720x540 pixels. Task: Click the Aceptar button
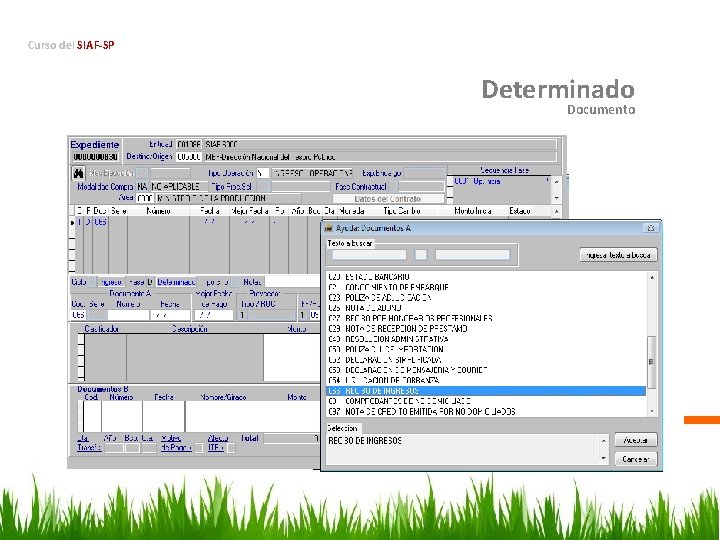tap(636, 440)
